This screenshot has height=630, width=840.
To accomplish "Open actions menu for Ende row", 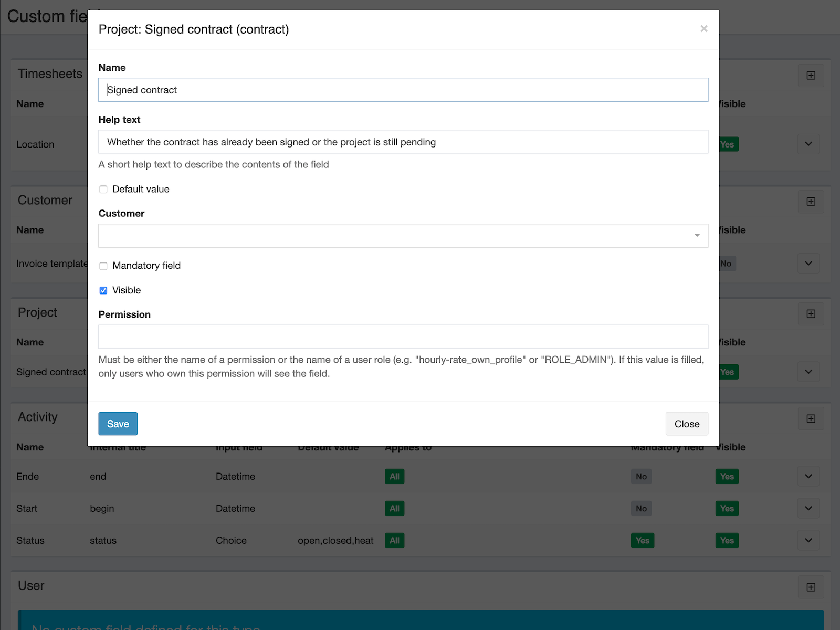I will pos(808,477).
